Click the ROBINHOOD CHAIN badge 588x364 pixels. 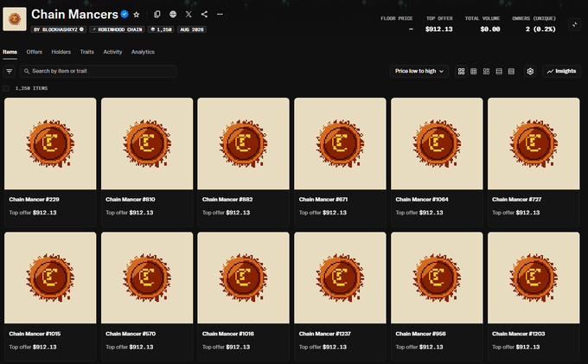pyautogui.click(x=118, y=29)
